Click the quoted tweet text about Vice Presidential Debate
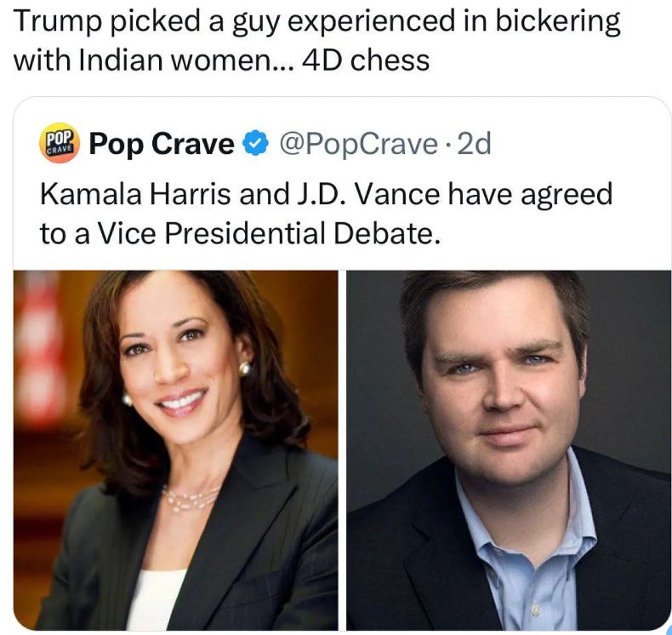 point(326,214)
